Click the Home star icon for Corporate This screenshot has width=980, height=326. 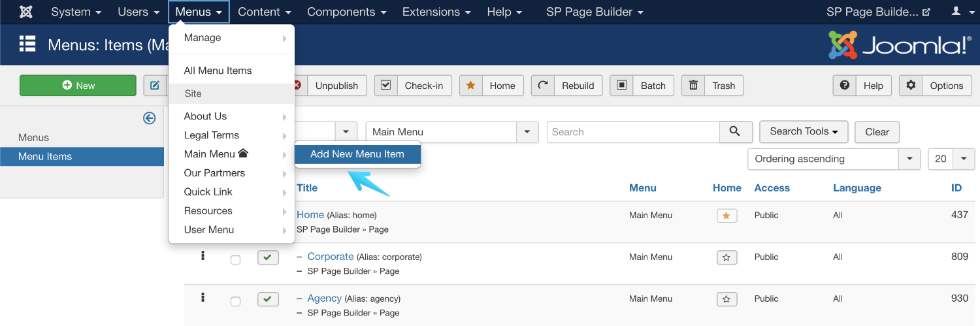(727, 257)
